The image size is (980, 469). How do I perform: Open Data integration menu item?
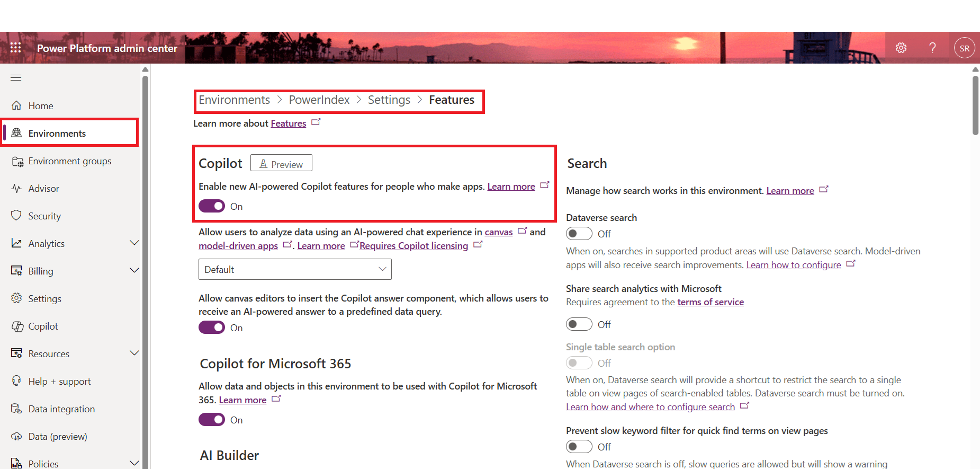pos(61,409)
